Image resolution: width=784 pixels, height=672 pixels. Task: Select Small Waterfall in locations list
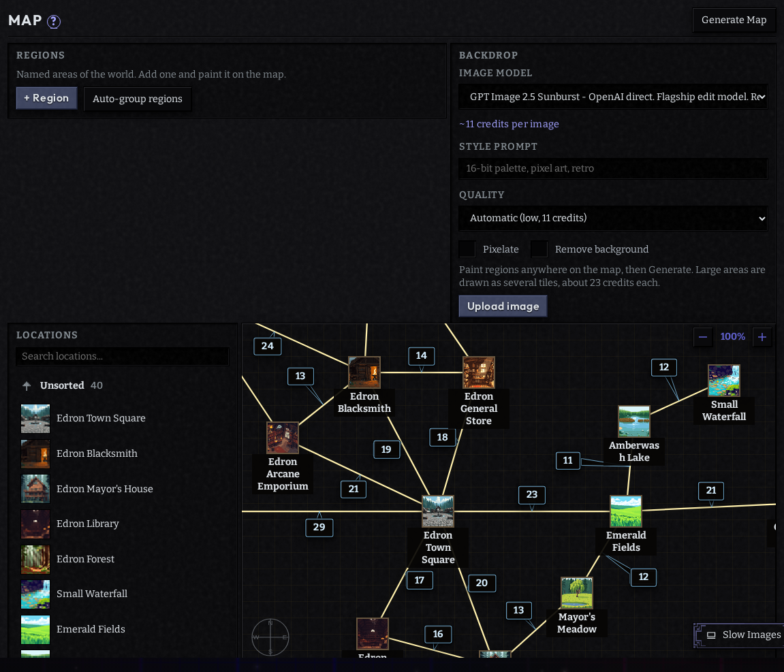[x=123, y=594]
